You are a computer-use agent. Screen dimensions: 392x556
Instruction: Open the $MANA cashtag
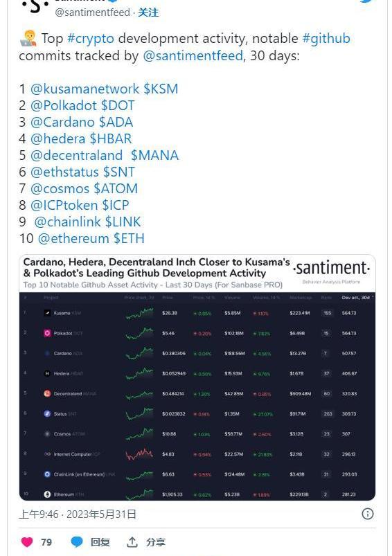(154, 155)
